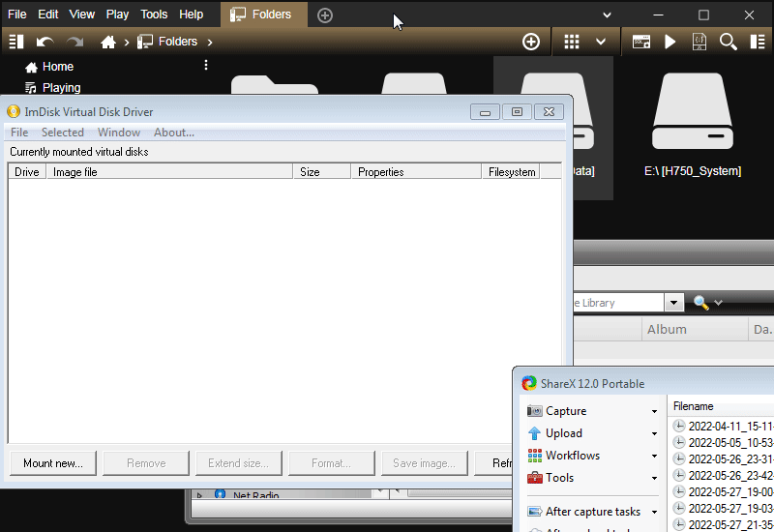Open the E:\ [H750_System] drive thumbnail

click(692, 126)
